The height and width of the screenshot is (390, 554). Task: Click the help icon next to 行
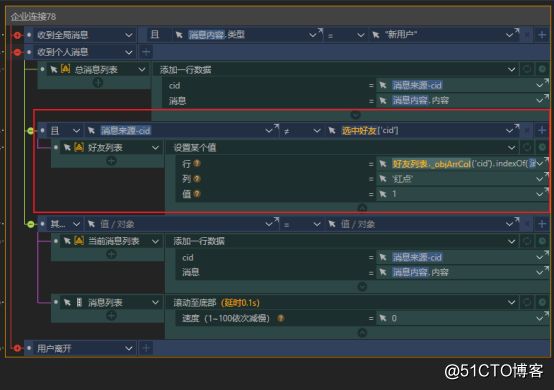pos(197,164)
